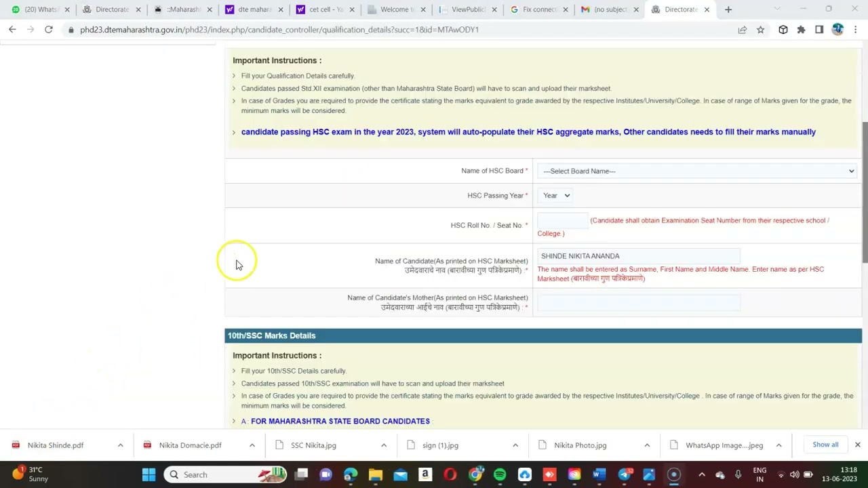Open the Chrome extensions puzzle icon
This screenshot has height=488, width=868.
click(x=801, y=30)
